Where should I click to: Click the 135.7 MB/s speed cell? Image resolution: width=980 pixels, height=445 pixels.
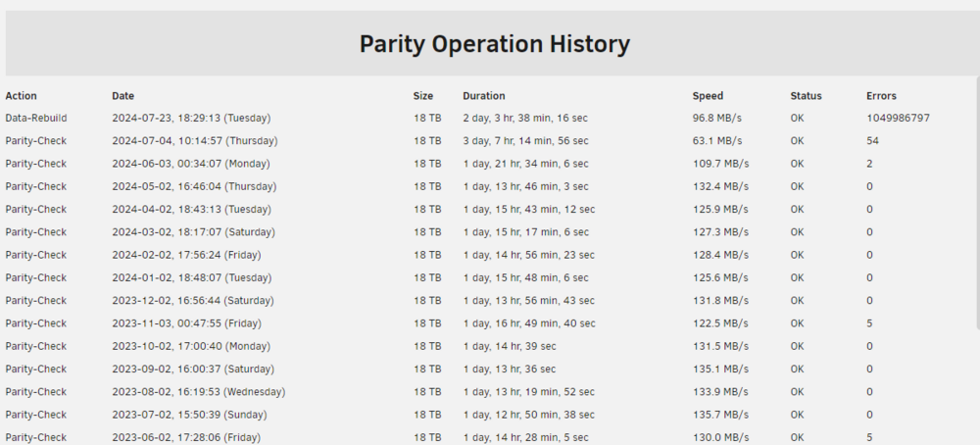(720, 415)
